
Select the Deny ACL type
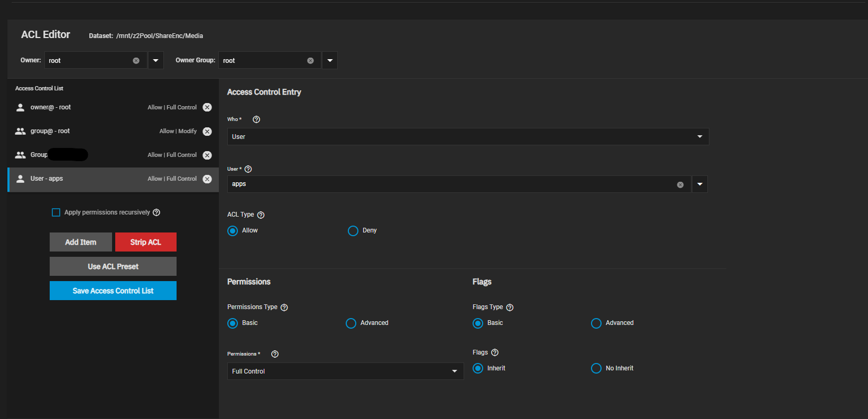tap(353, 231)
